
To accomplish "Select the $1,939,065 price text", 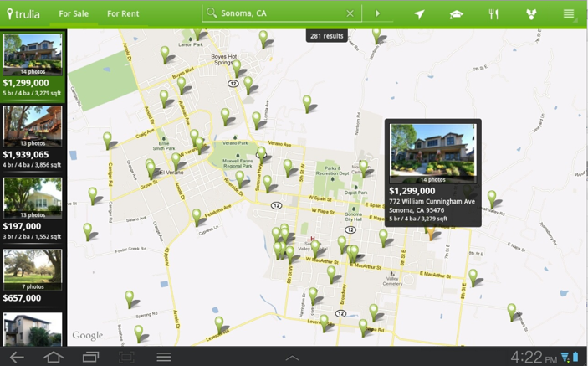I will coord(26,155).
